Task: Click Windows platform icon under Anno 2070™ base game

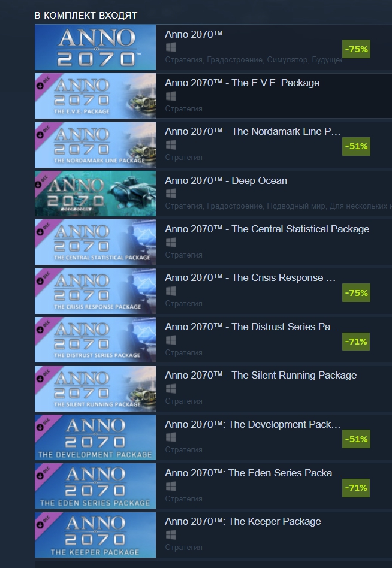Action: (171, 47)
